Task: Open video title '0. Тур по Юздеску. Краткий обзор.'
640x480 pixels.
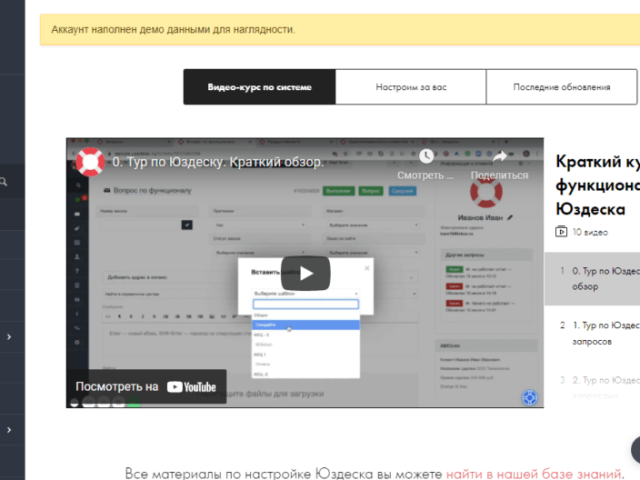Action: 218,162
